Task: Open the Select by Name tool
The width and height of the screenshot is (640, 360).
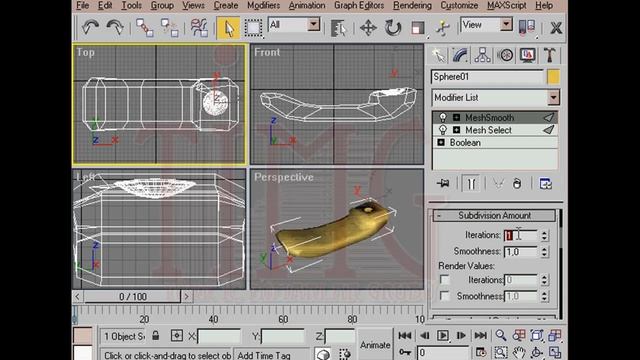Action: pos(338,28)
